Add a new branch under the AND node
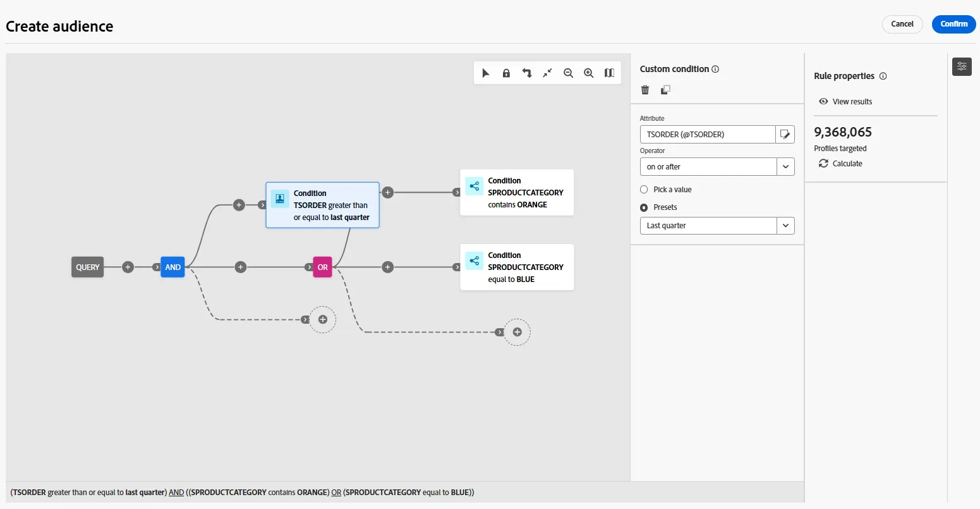 coord(322,319)
